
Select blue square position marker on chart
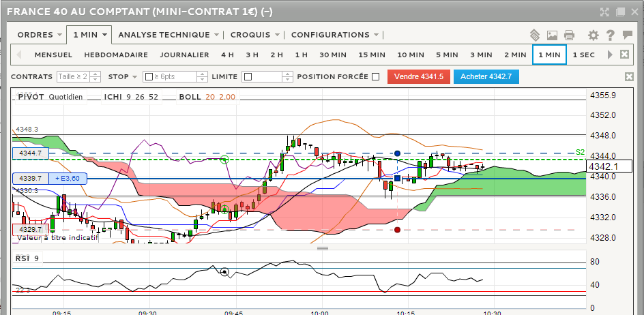pos(397,178)
